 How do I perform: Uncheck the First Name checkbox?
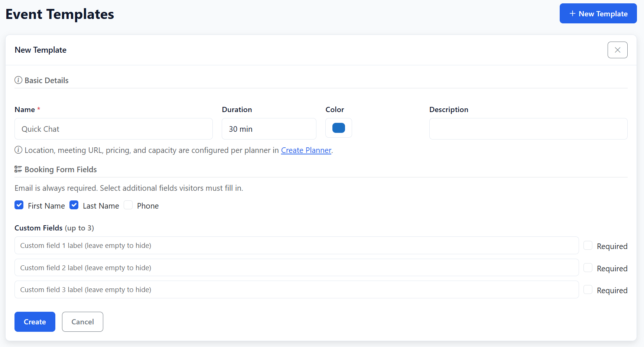coord(19,205)
